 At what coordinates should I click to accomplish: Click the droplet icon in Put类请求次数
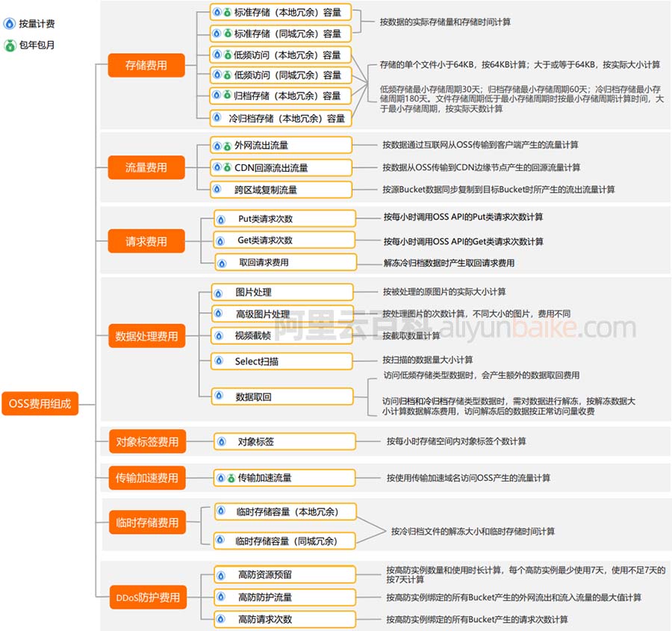point(221,220)
